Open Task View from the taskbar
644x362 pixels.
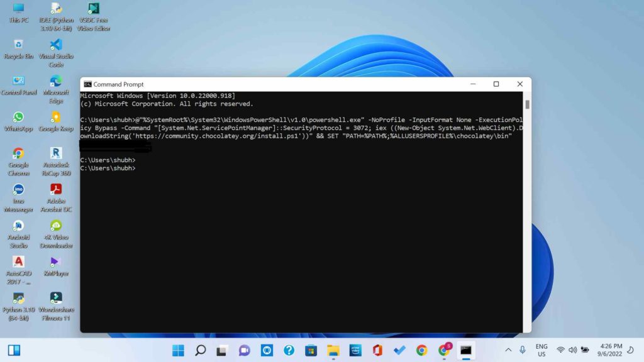point(222,350)
